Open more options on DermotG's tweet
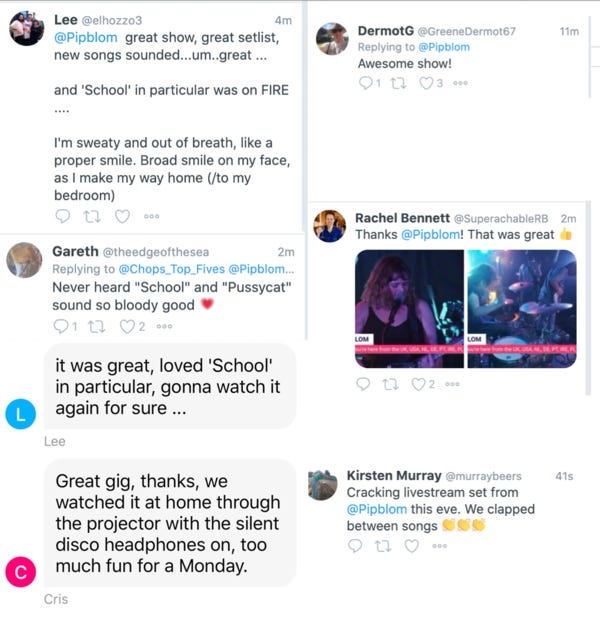Image resolution: width=600 pixels, height=620 pixels. point(460,83)
